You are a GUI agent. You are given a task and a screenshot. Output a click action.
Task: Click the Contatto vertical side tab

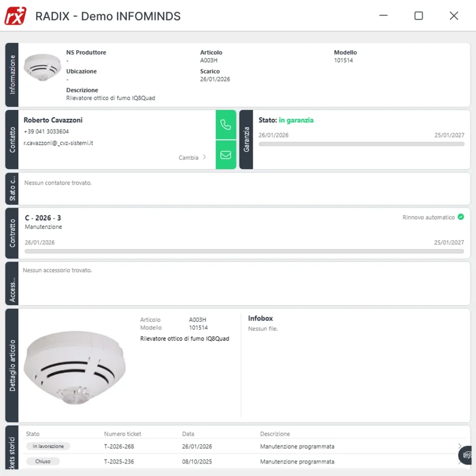pos(12,139)
